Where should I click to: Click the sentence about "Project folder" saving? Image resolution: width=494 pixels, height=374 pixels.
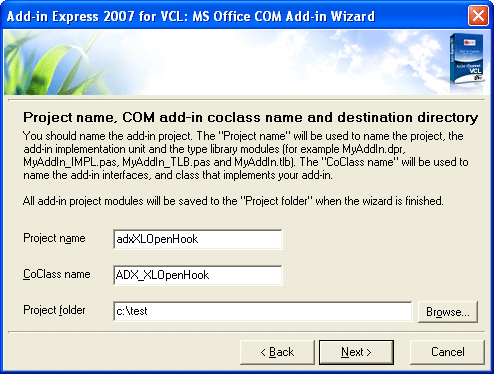coord(233,201)
